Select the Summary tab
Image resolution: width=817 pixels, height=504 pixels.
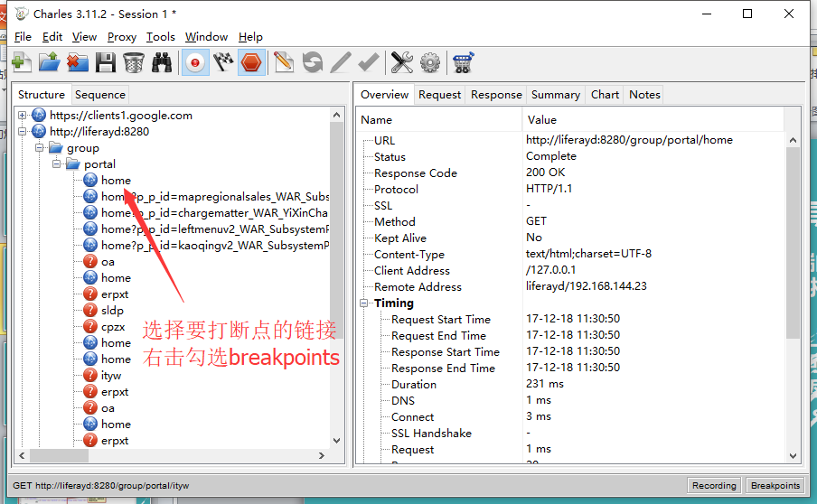tap(556, 95)
